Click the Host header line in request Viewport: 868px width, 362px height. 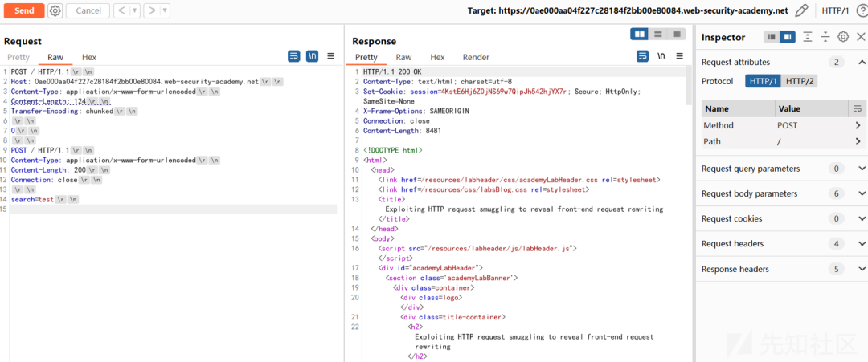click(x=134, y=81)
